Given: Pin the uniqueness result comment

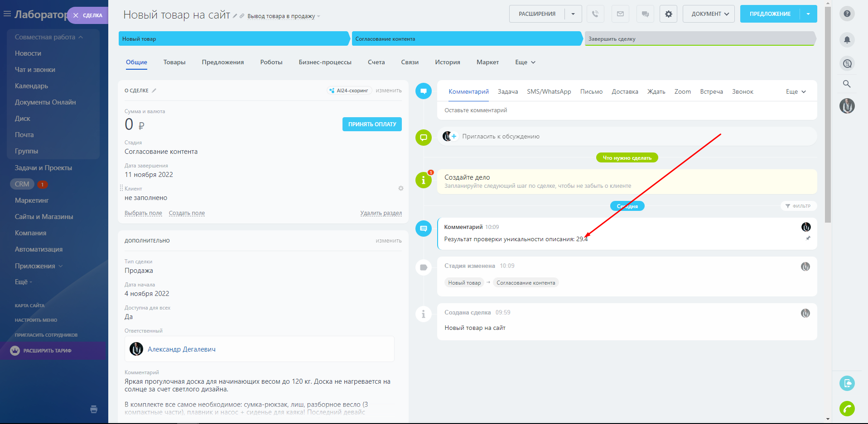Looking at the screenshot, I should point(808,238).
